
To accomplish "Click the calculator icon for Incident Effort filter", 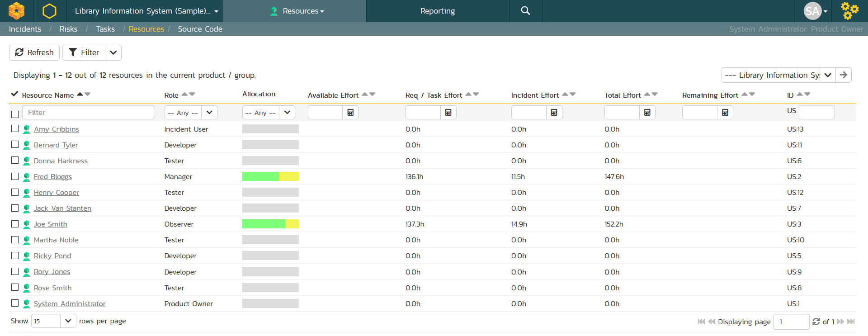I will pyautogui.click(x=554, y=113).
